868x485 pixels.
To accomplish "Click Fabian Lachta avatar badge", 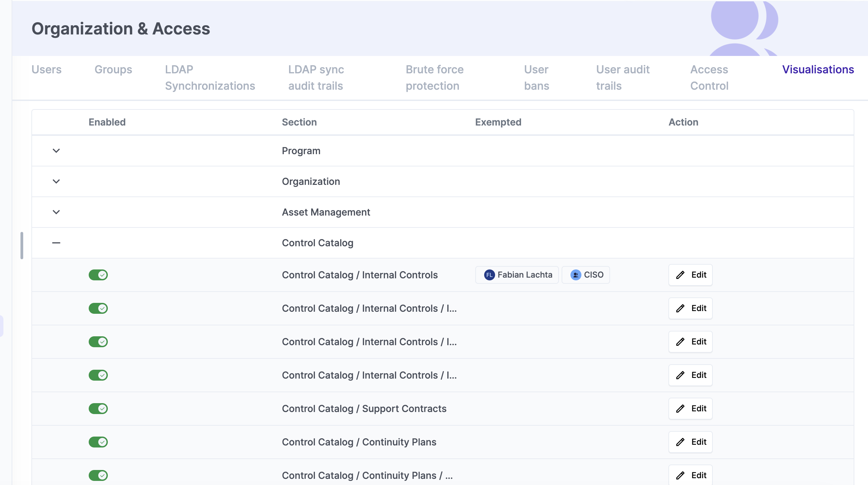I will (x=489, y=275).
